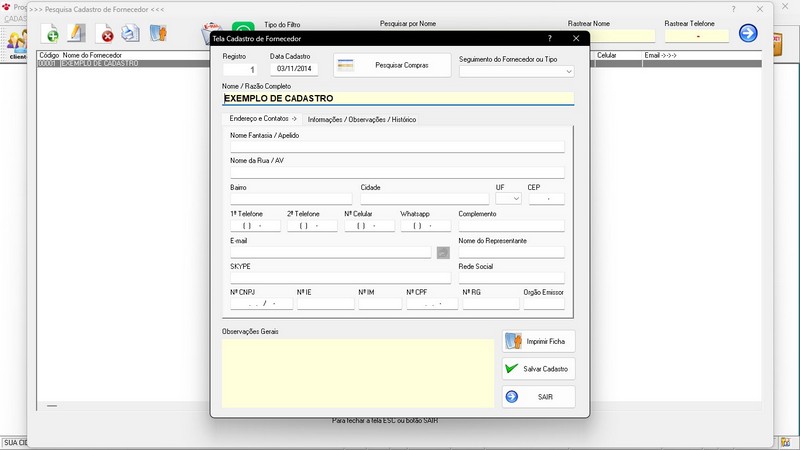This screenshot has width=800, height=450.
Task: Click the Nº CNPJ field
Action: pyautogui.click(x=261, y=304)
